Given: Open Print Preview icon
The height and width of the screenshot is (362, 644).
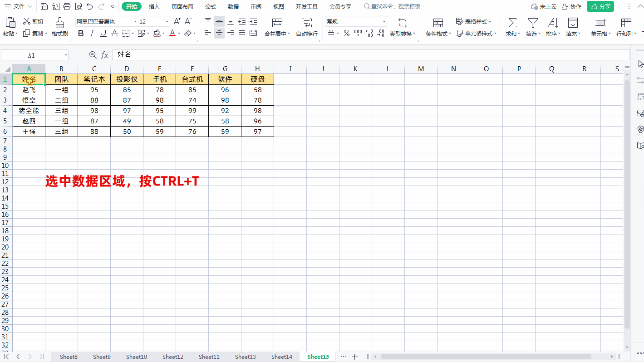Looking at the screenshot, I should (79, 6).
